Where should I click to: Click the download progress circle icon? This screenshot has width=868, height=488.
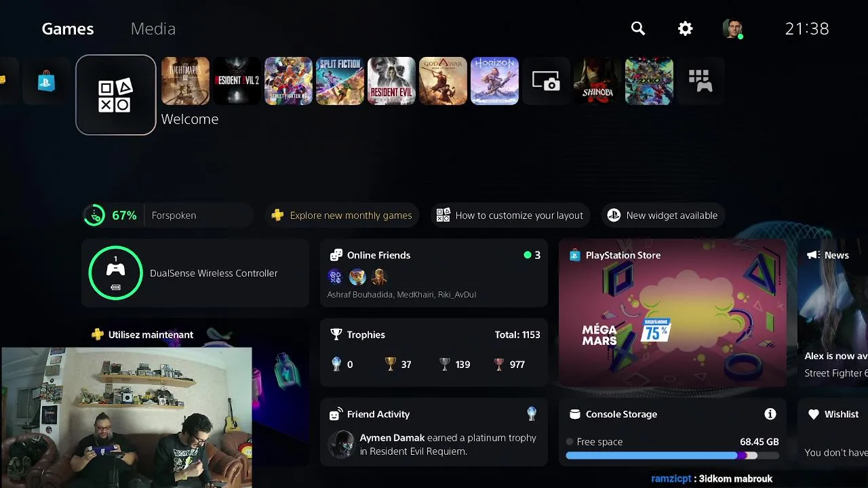click(x=94, y=216)
